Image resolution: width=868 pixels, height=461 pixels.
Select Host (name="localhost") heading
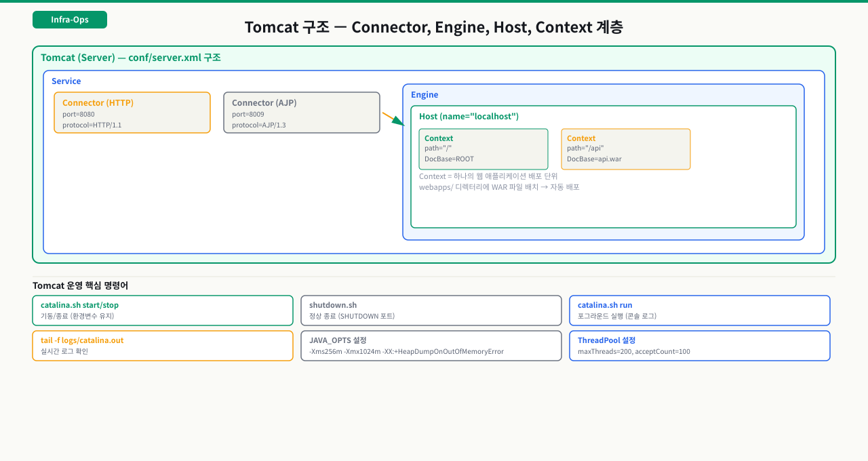469,117
